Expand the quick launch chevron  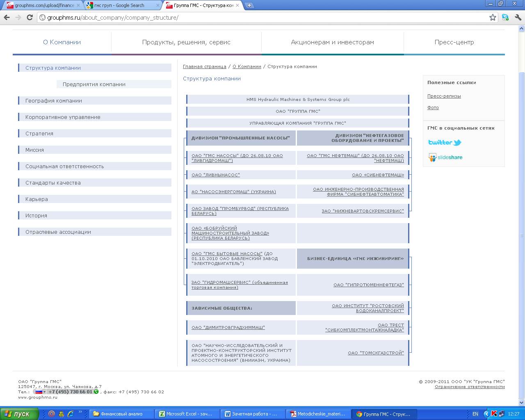coord(80,412)
